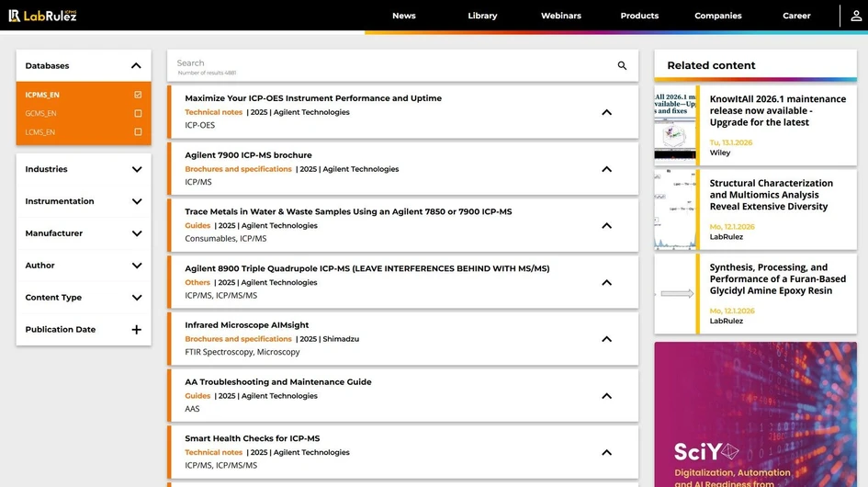Collapse the Maximize Your ICP-OES result chevron

point(607,112)
